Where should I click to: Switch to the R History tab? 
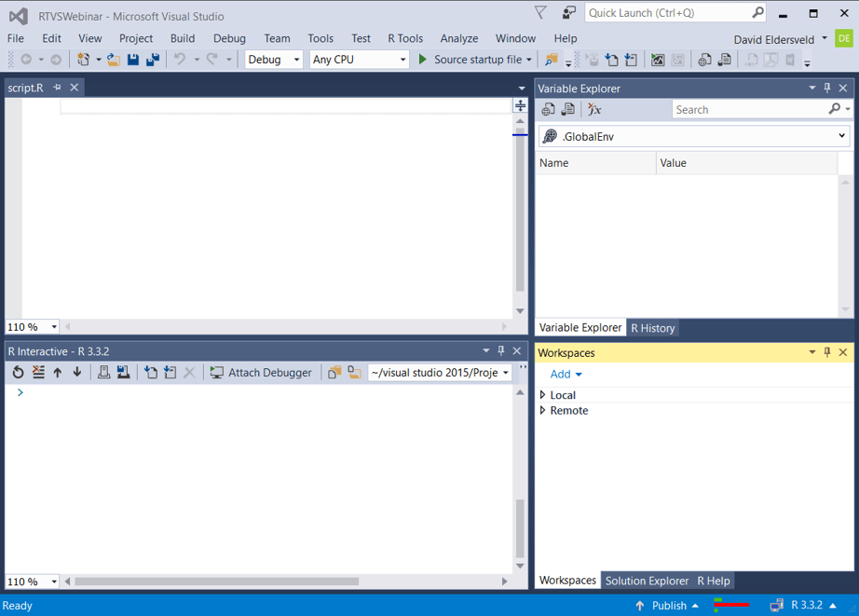point(652,327)
